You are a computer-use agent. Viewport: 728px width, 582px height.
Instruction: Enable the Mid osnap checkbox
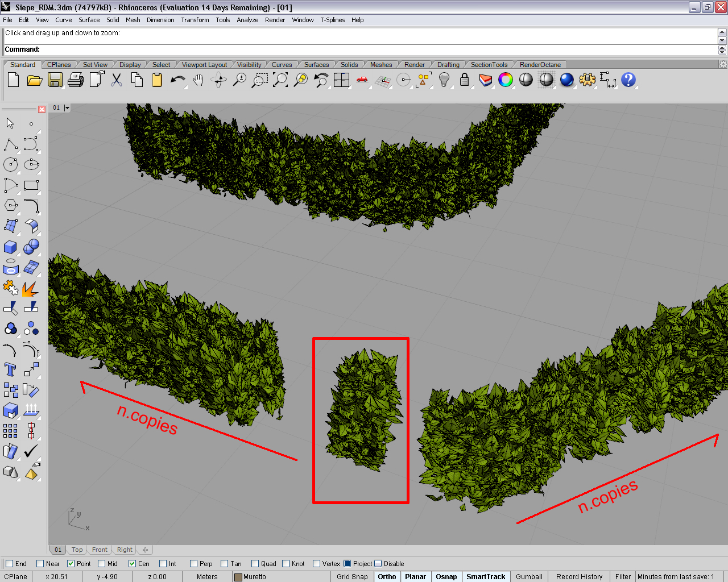[x=102, y=564]
